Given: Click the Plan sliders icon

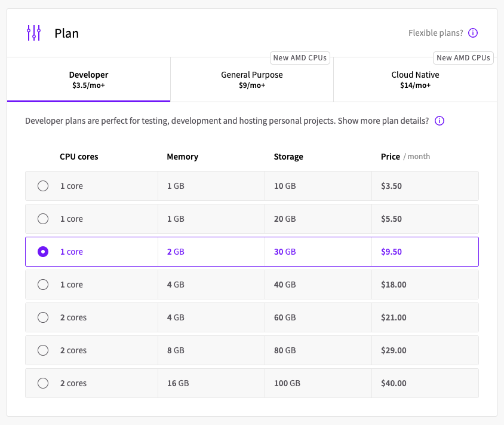Looking at the screenshot, I should point(34,33).
